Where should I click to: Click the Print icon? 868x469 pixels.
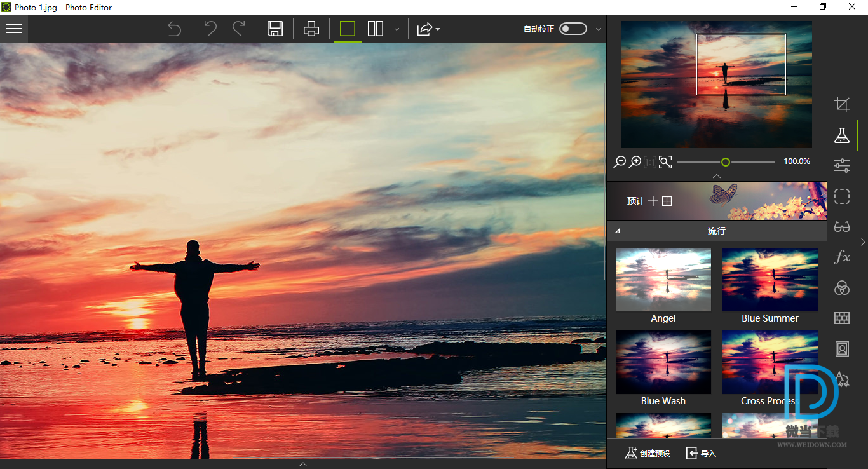[x=311, y=29]
